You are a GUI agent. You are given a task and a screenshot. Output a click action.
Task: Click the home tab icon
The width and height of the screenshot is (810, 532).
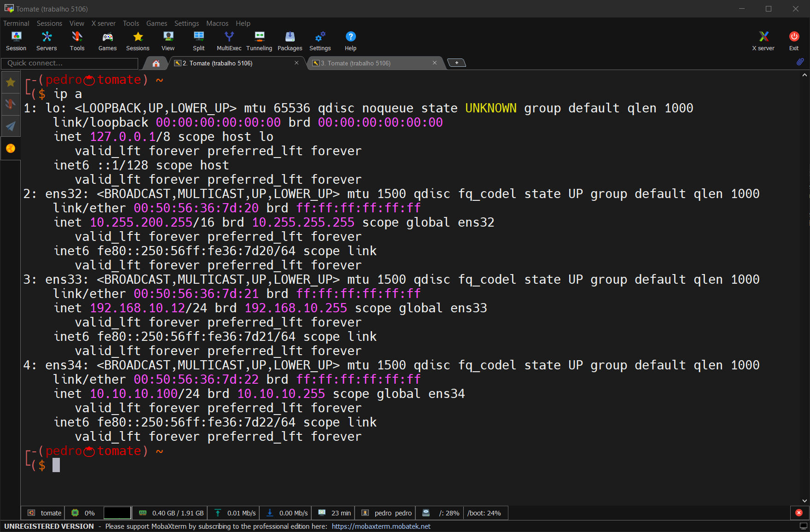(x=156, y=64)
